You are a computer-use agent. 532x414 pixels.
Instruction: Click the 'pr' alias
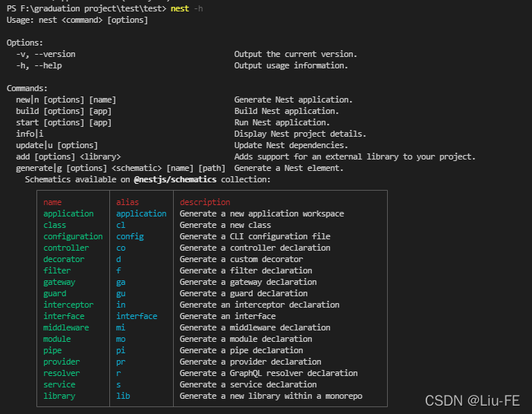pos(121,362)
